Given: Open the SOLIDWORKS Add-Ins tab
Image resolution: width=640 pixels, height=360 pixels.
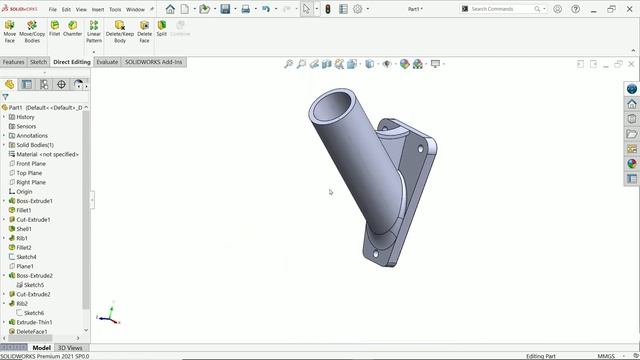Looking at the screenshot, I should pyautogui.click(x=153, y=62).
